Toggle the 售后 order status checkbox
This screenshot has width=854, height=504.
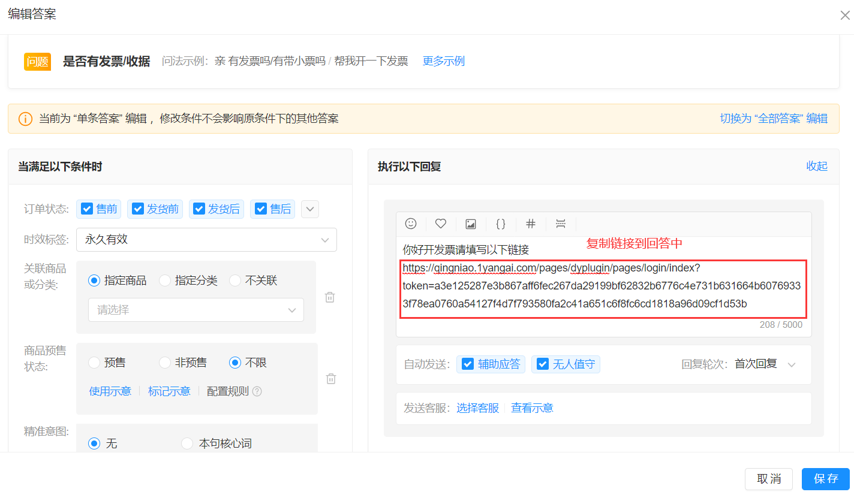261,209
